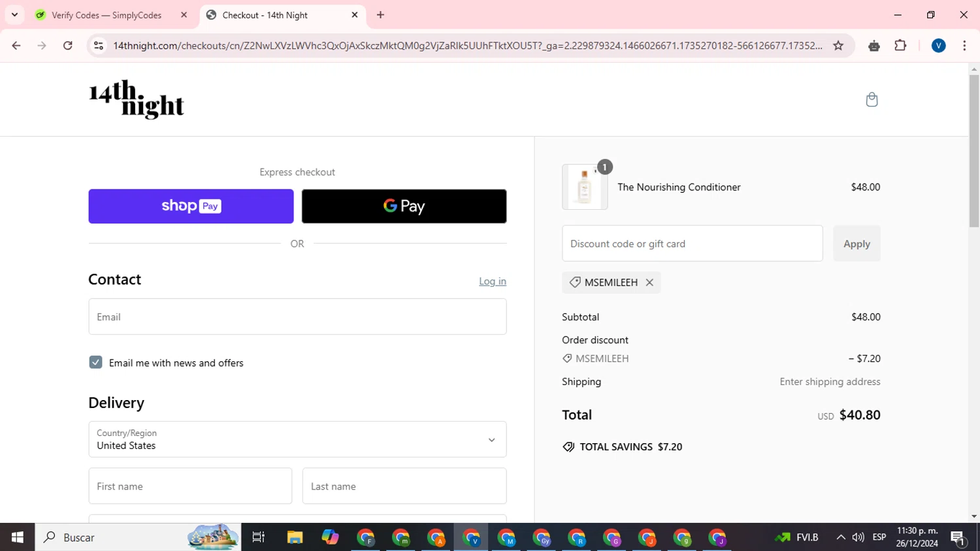Click the Subtotal $48.00 value
The image size is (980, 551).
pos(866,317)
